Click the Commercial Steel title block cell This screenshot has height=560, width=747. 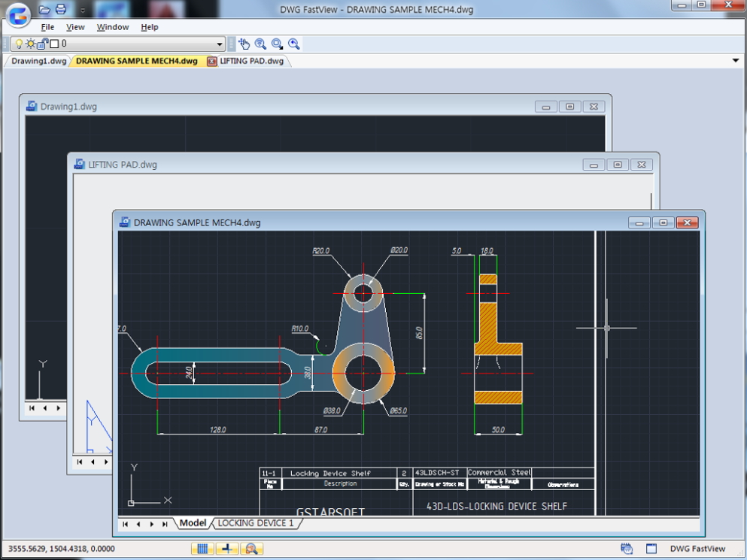coord(500,472)
